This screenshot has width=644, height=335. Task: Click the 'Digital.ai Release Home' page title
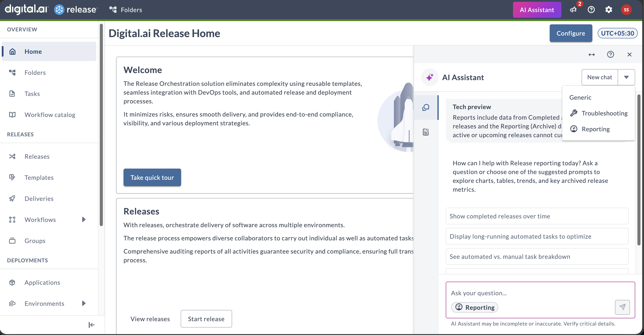click(164, 33)
